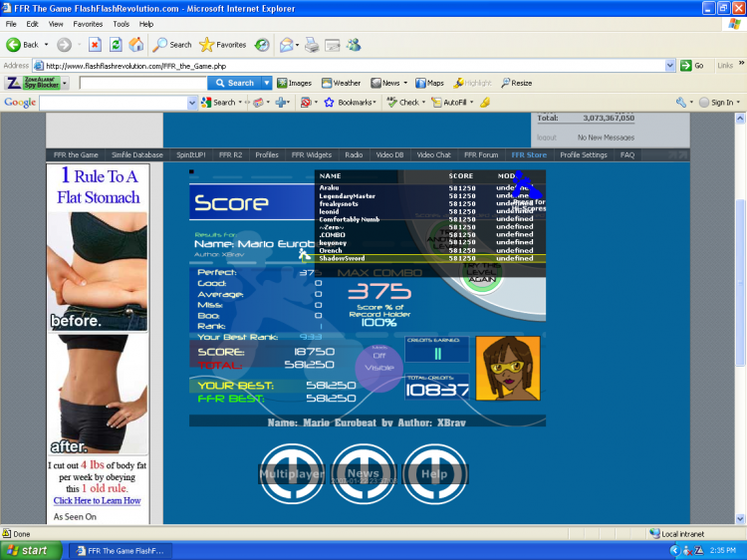Click the Print toolbar icon
The image size is (747, 560).
312,45
